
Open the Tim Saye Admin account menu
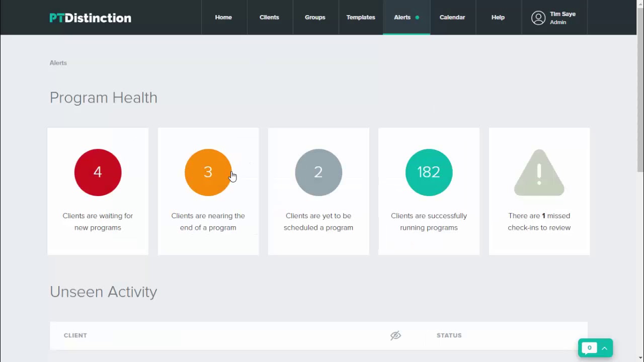pyautogui.click(x=554, y=18)
